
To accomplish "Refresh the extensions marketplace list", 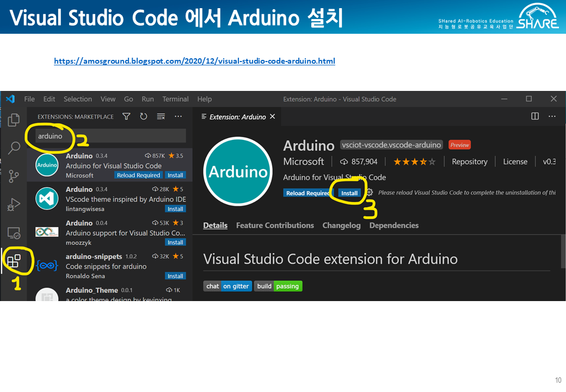I will click(x=144, y=116).
